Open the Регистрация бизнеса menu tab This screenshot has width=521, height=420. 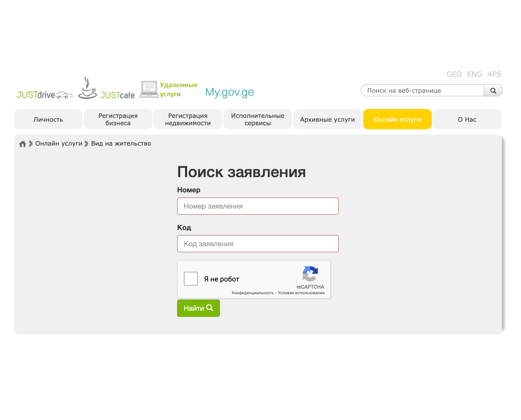click(118, 119)
